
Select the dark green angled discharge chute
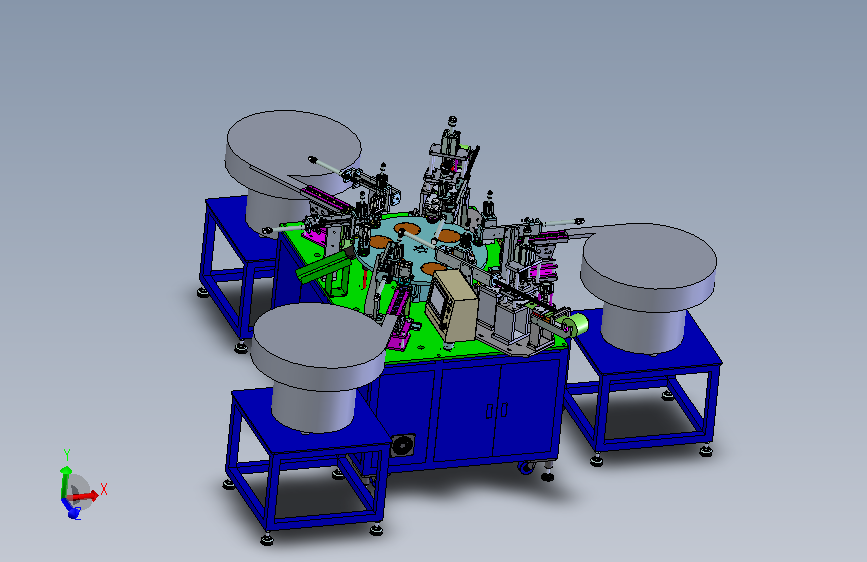pyautogui.click(x=325, y=266)
